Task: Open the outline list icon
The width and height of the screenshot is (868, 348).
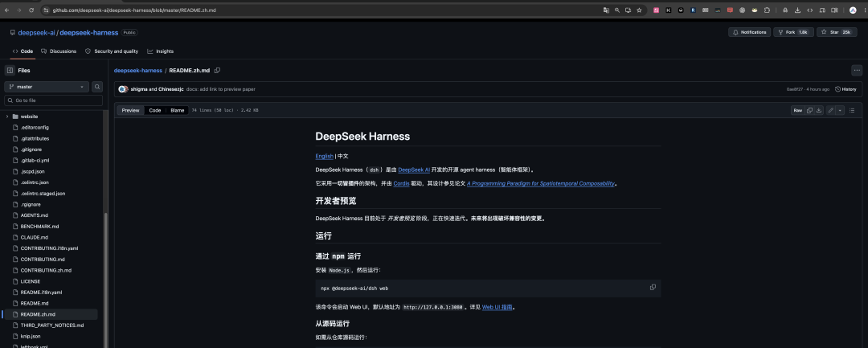Action: [x=852, y=110]
